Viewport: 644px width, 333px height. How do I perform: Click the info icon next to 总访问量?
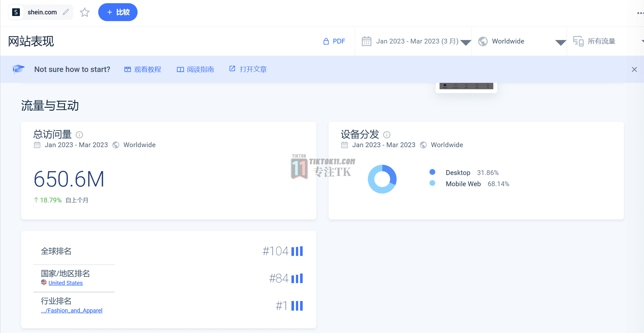tap(79, 135)
